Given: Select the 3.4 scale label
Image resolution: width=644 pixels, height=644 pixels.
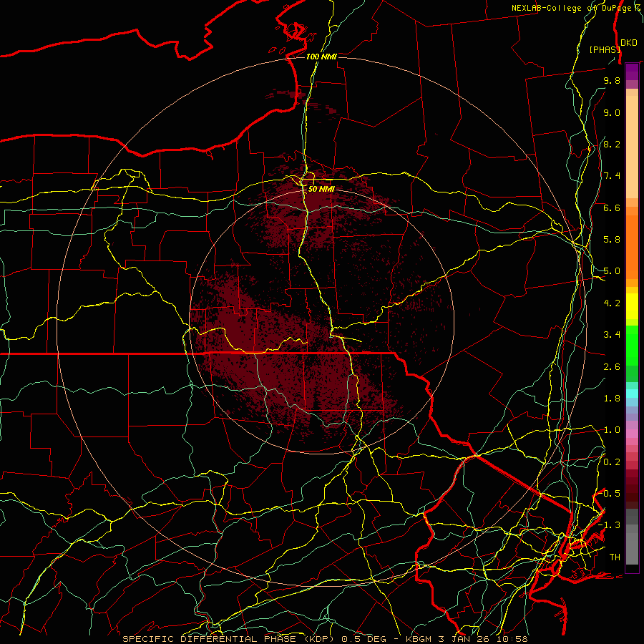Looking at the screenshot, I should tap(612, 335).
